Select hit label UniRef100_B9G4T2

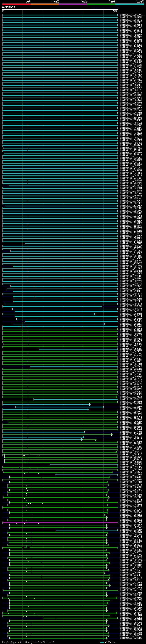coord(131,547)
